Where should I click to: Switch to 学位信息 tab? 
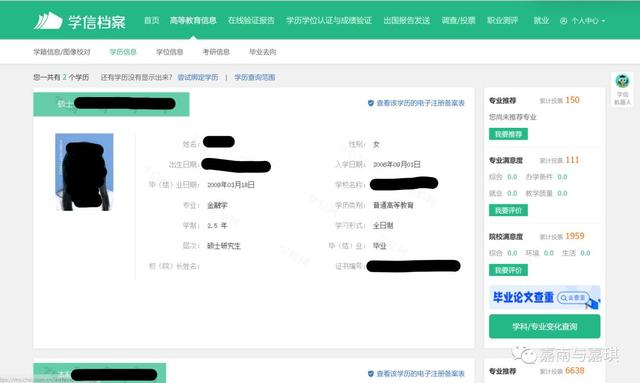point(169,52)
